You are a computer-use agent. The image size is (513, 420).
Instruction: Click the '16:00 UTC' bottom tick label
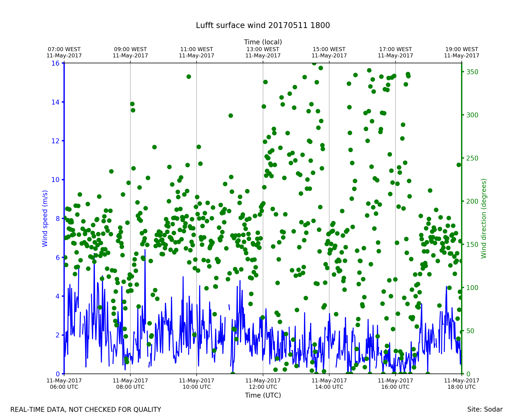click(x=395, y=387)
